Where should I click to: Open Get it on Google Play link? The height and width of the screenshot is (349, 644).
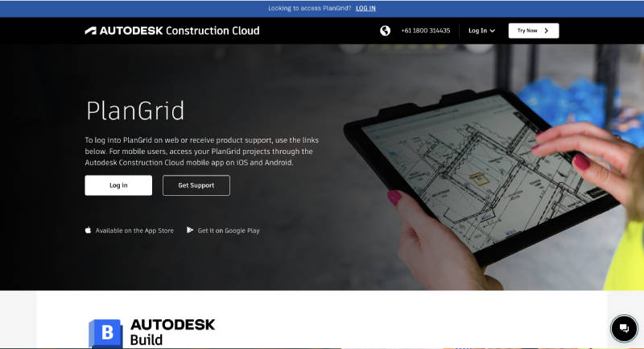pos(228,231)
